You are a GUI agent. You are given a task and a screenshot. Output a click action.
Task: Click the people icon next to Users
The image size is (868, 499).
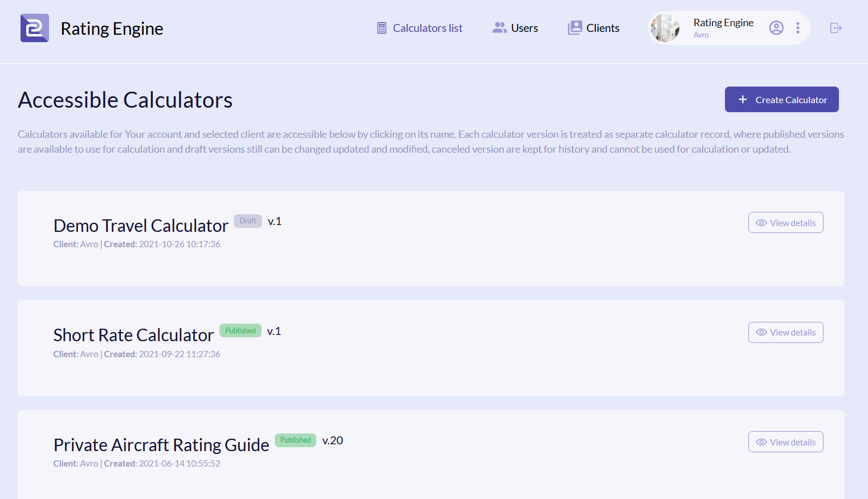click(499, 27)
